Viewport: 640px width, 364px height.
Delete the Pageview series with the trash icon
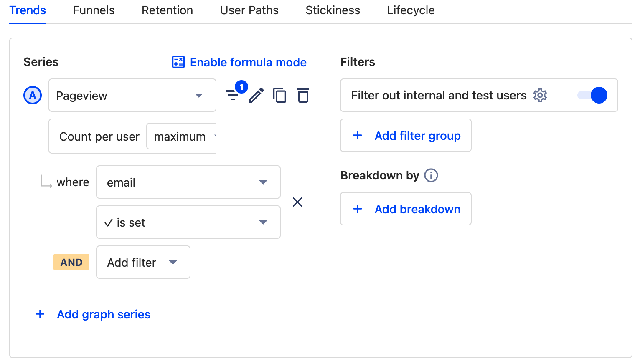(x=303, y=95)
